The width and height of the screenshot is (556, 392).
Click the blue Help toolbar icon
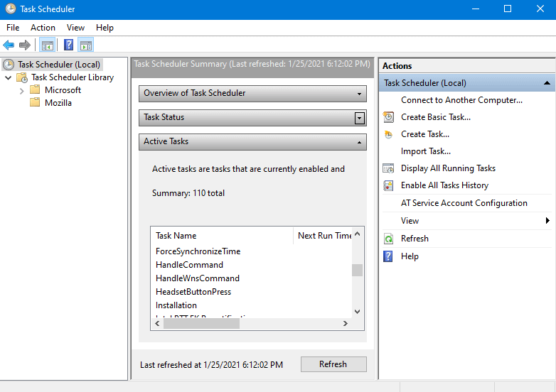pyautogui.click(x=68, y=45)
